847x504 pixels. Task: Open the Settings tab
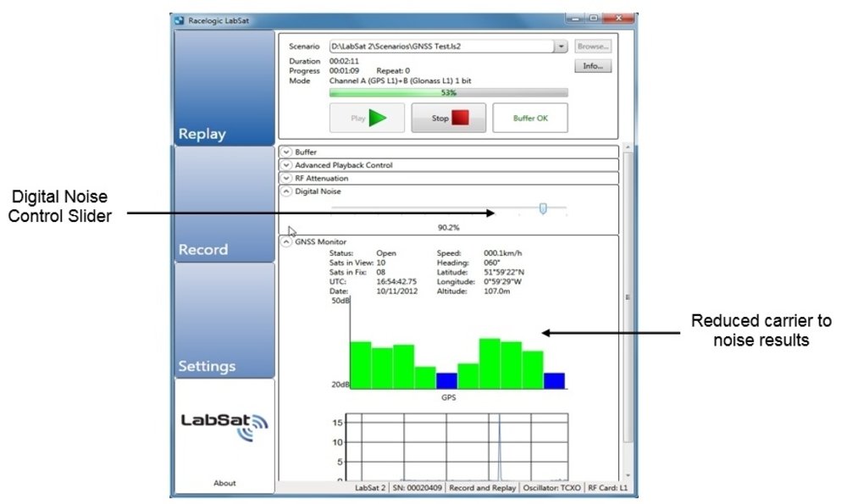[224, 320]
